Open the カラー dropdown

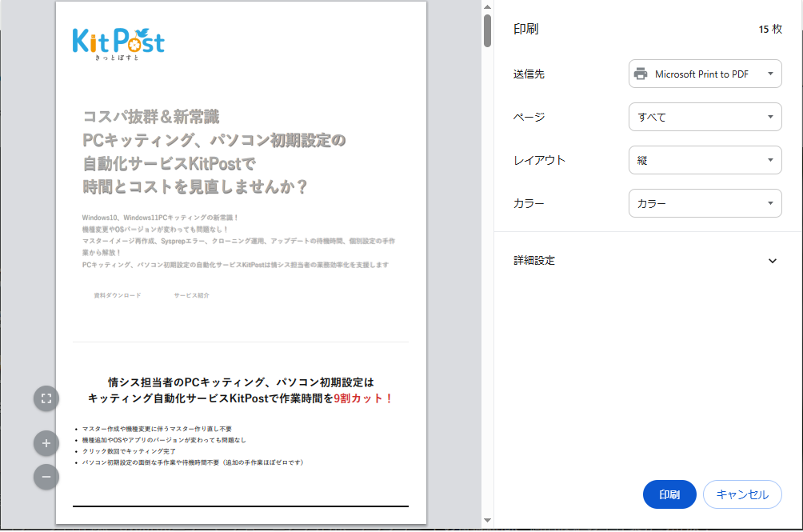705,203
